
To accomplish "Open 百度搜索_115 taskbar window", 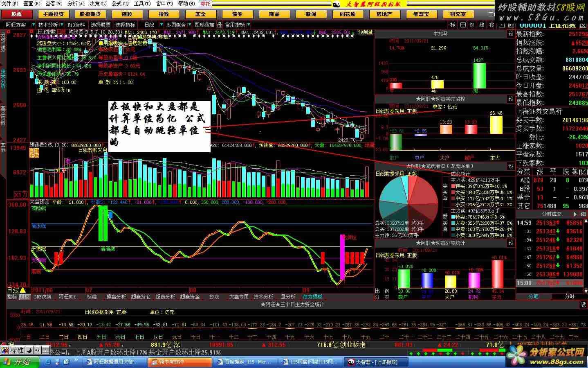I will (246, 362).
